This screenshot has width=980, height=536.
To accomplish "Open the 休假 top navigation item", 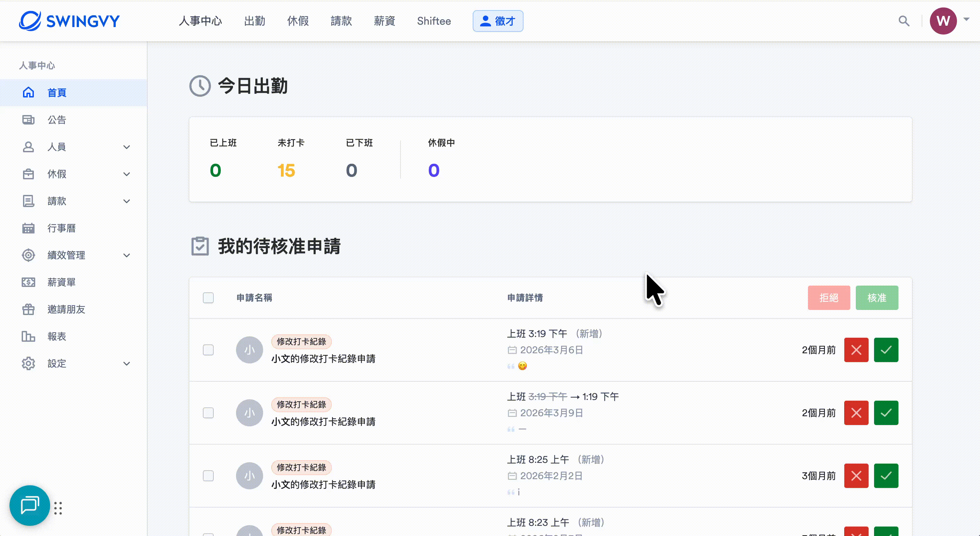I will pos(298,21).
